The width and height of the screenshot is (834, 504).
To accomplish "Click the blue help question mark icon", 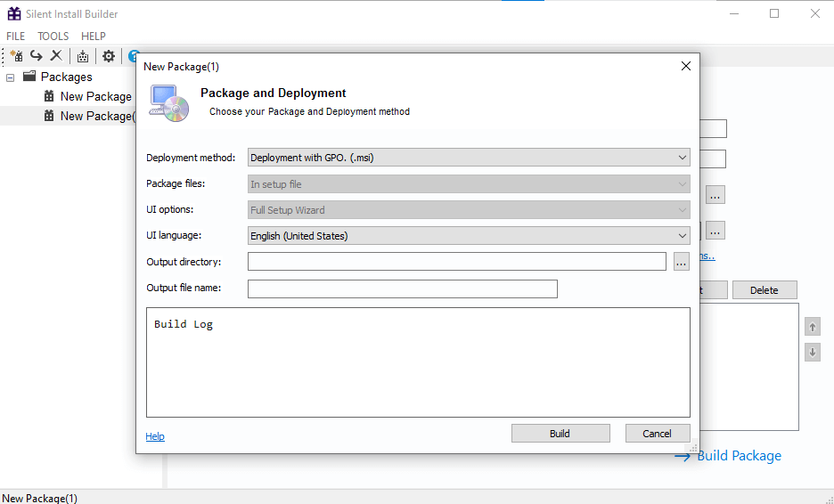I will tap(133, 55).
